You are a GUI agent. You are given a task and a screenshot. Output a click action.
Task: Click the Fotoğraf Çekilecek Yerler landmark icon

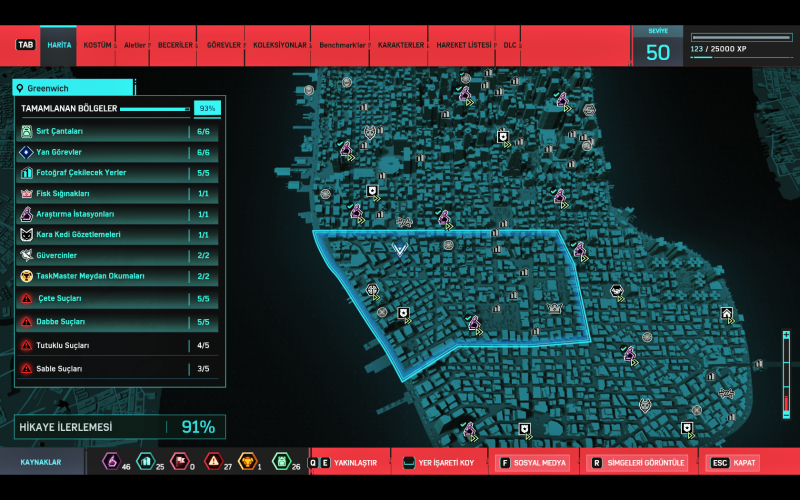(27, 173)
